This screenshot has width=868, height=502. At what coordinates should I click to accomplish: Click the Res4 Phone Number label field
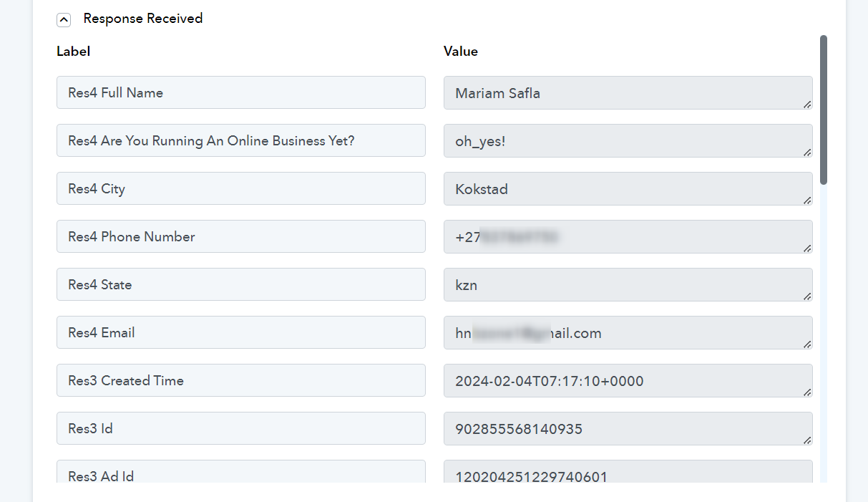click(241, 236)
